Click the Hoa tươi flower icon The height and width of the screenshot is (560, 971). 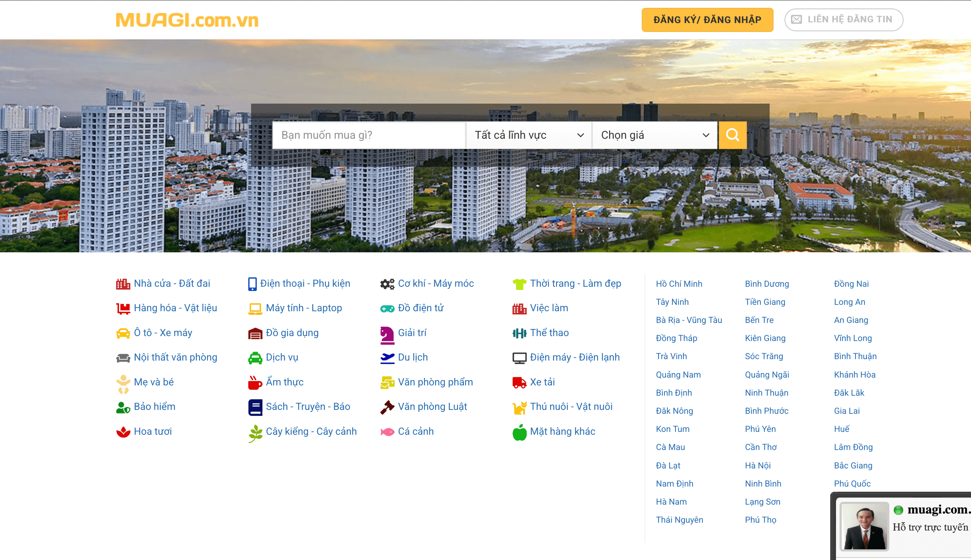click(x=123, y=432)
